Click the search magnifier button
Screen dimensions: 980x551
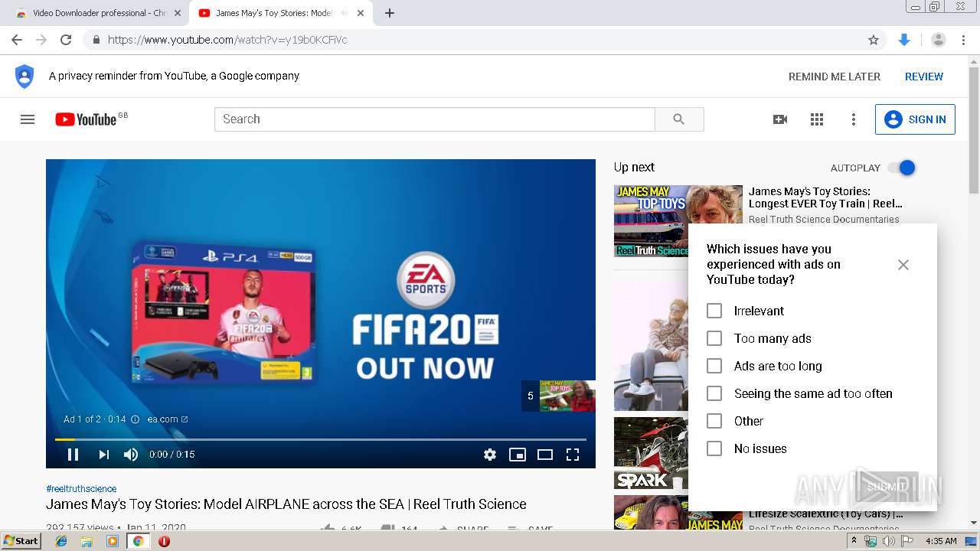pos(679,119)
